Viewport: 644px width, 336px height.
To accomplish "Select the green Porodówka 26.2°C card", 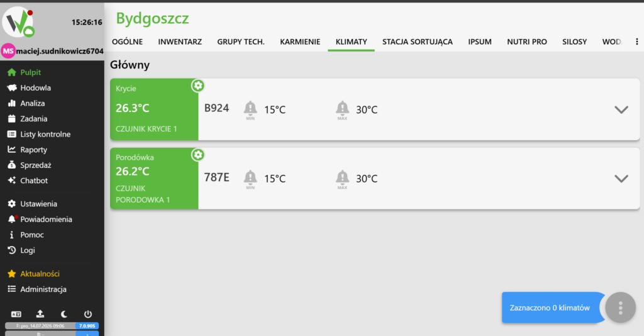I will [154, 179].
